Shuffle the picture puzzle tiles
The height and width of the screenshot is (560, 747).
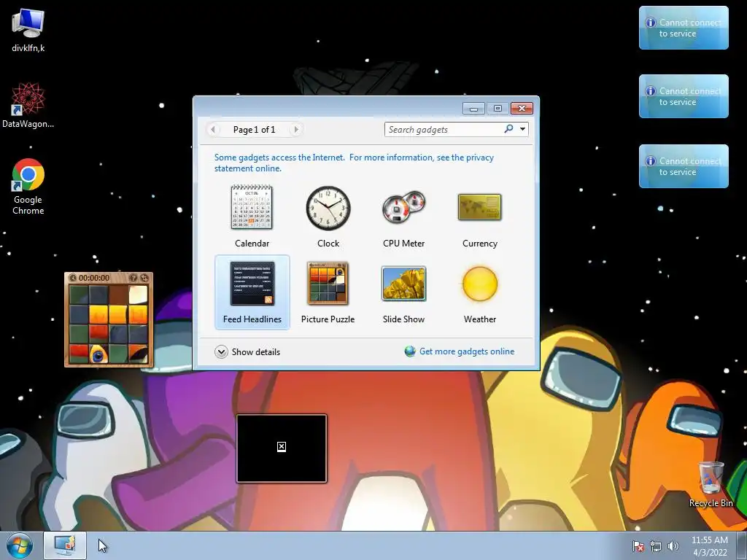tap(144, 278)
